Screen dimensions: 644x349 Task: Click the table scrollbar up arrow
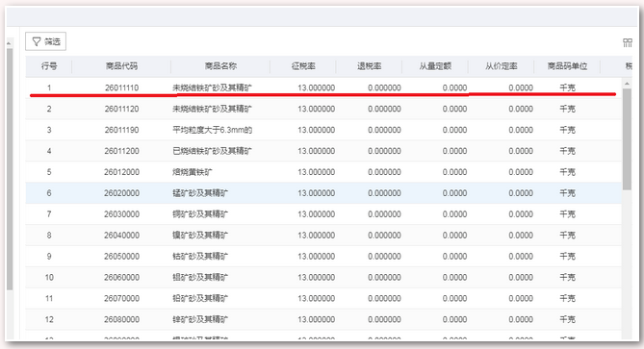(x=627, y=84)
